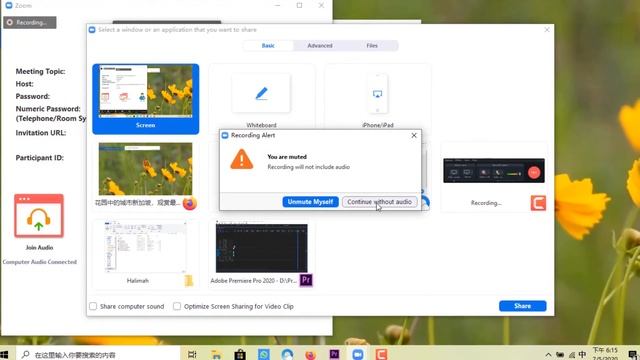Switch to Zoom from the taskbar
Image resolution: width=640 pixels, height=360 pixels.
point(358,354)
